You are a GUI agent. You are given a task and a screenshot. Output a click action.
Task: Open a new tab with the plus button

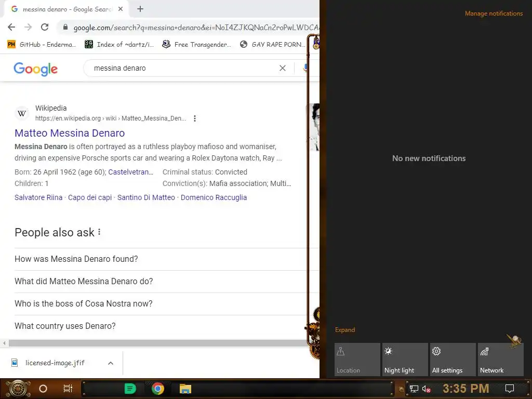pyautogui.click(x=140, y=9)
